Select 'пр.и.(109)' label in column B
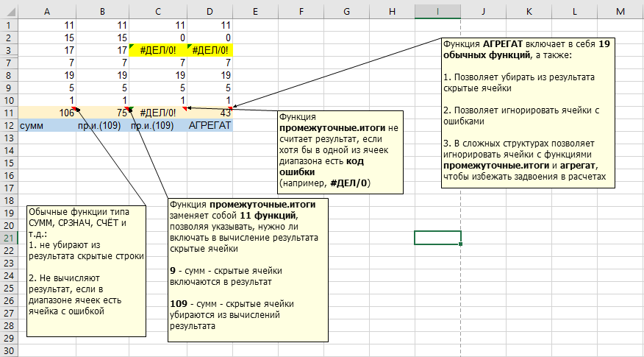This screenshot has height=357, width=644. (103, 125)
